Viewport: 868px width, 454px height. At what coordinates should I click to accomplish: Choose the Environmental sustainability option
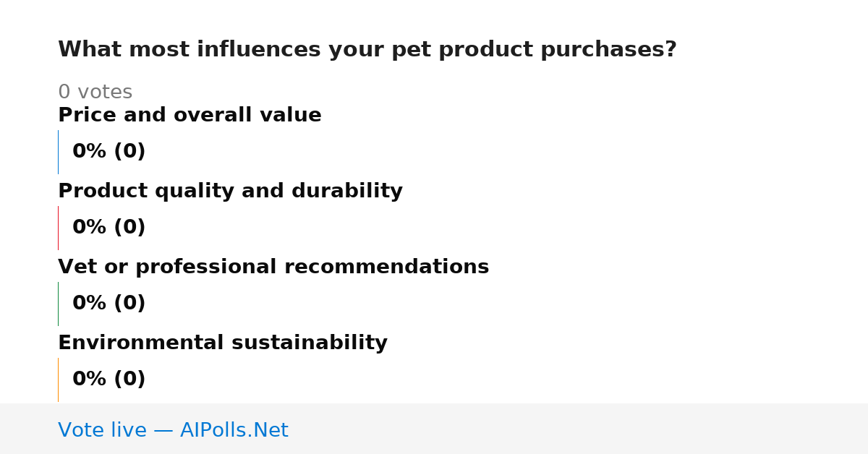click(223, 343)
